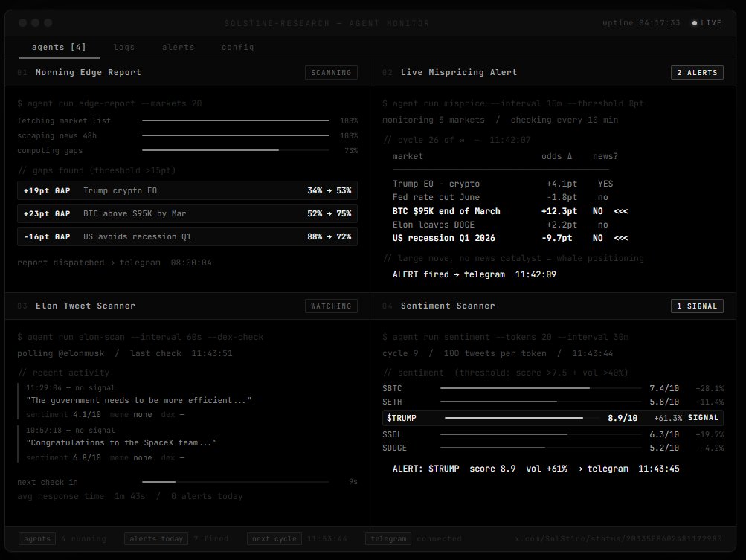Click the alerts today tag in status bar
Screen dimensions: 746x560
coord(156,538)
